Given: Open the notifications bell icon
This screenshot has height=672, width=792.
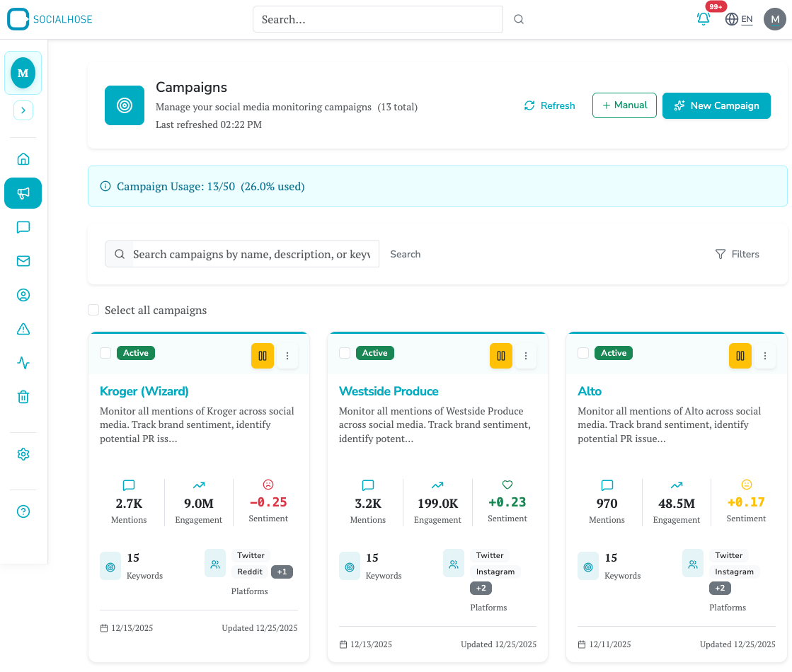Looking at the screenshot, I should [x=703, y=19].
